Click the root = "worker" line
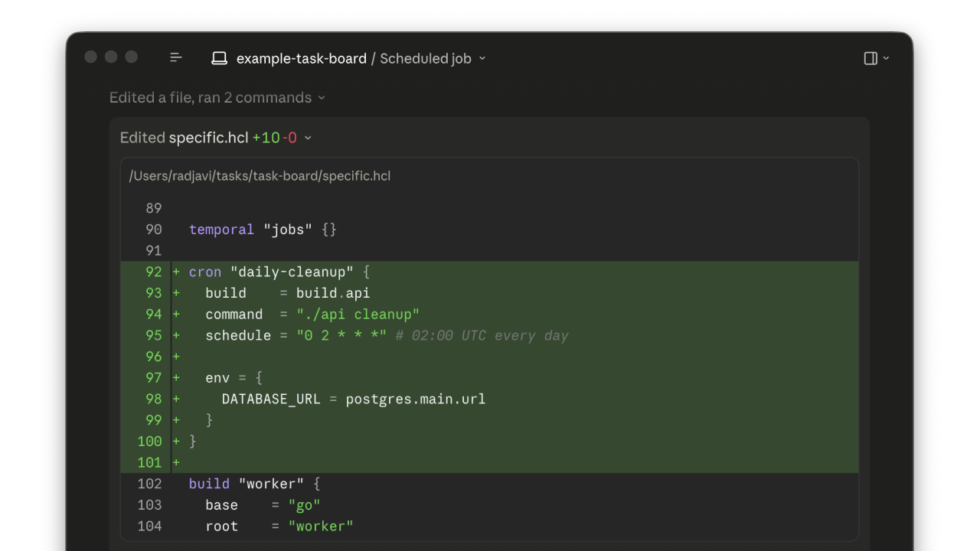Image resolution: width=980 pixels, height=551 pixels. click(x=279, y=526)
